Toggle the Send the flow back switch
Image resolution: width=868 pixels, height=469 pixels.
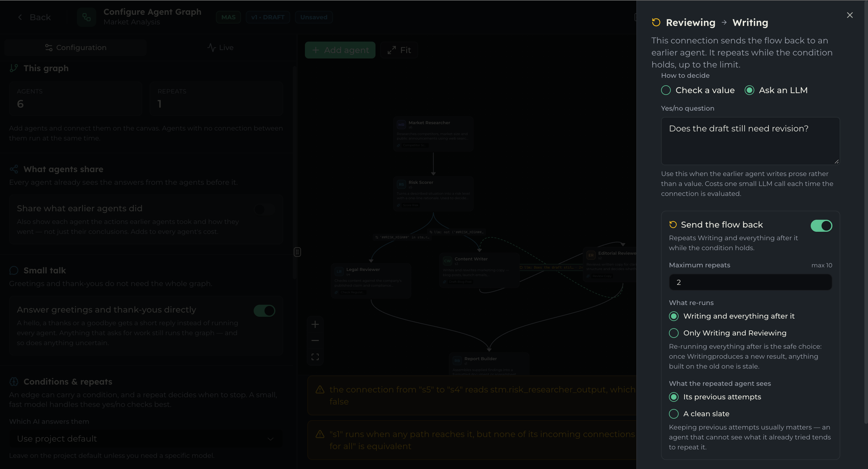821,225
